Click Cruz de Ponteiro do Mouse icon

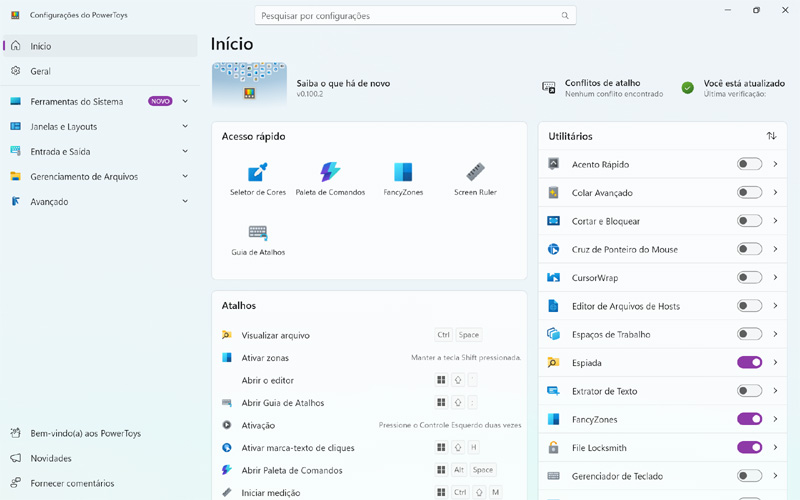554,249
